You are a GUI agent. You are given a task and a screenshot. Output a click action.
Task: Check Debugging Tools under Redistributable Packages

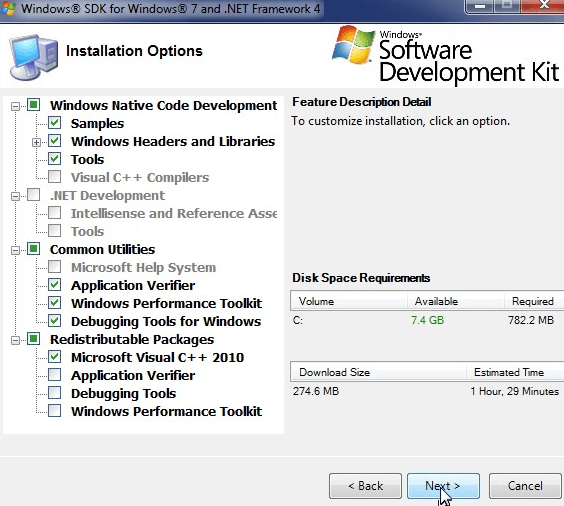55,393
